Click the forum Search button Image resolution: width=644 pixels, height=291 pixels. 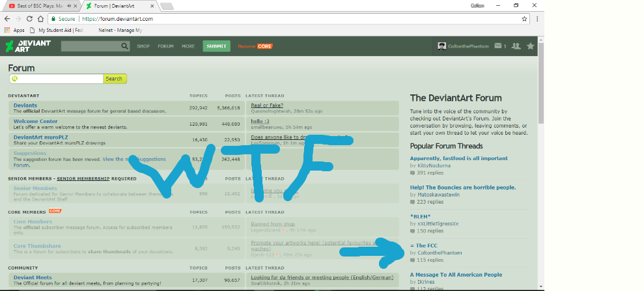click(114, 79)
